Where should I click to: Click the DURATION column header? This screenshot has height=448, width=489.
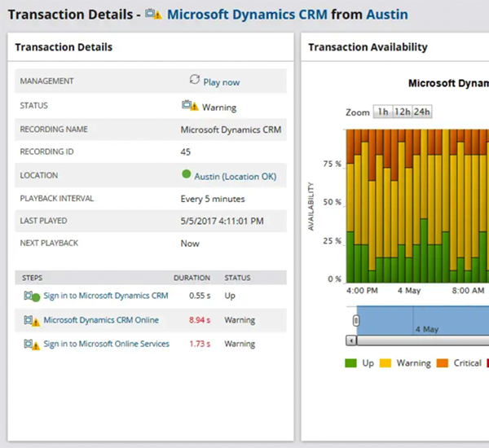(x=192, y=278)
